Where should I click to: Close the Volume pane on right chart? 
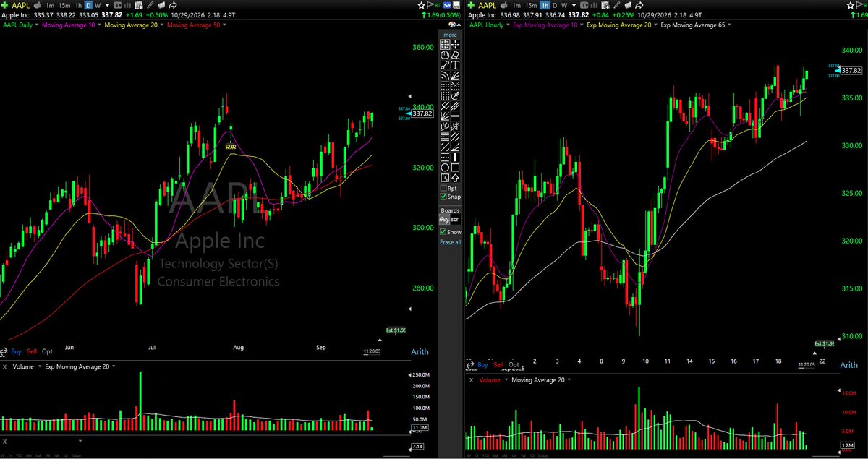tap(472, 379)
